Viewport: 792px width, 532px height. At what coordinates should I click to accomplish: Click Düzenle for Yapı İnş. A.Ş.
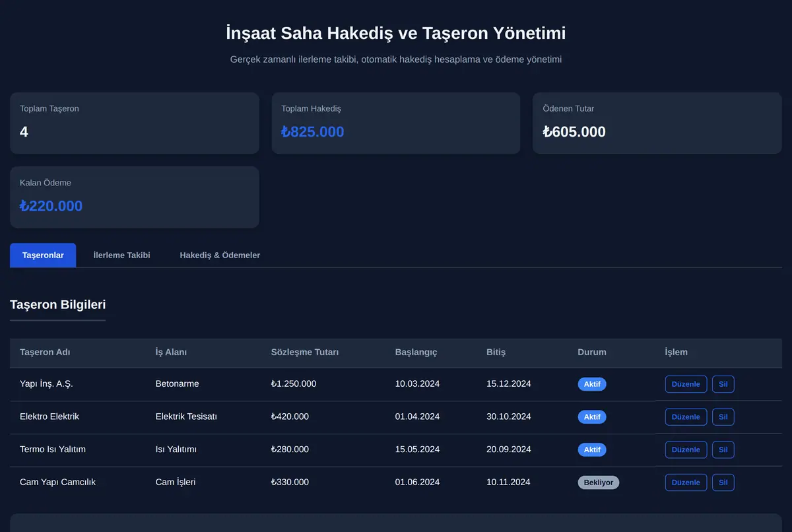point(686,384)
